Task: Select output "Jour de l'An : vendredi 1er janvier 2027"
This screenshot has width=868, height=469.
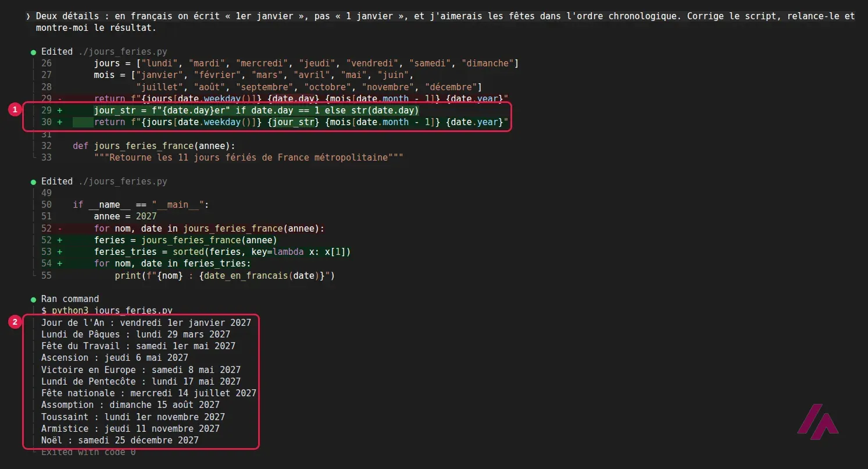Action: [x=146, y=322]
